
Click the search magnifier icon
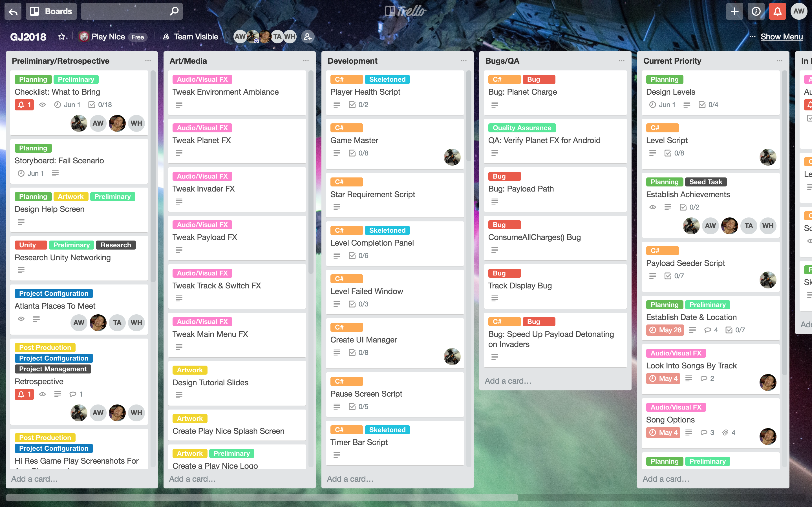point(174,11)
